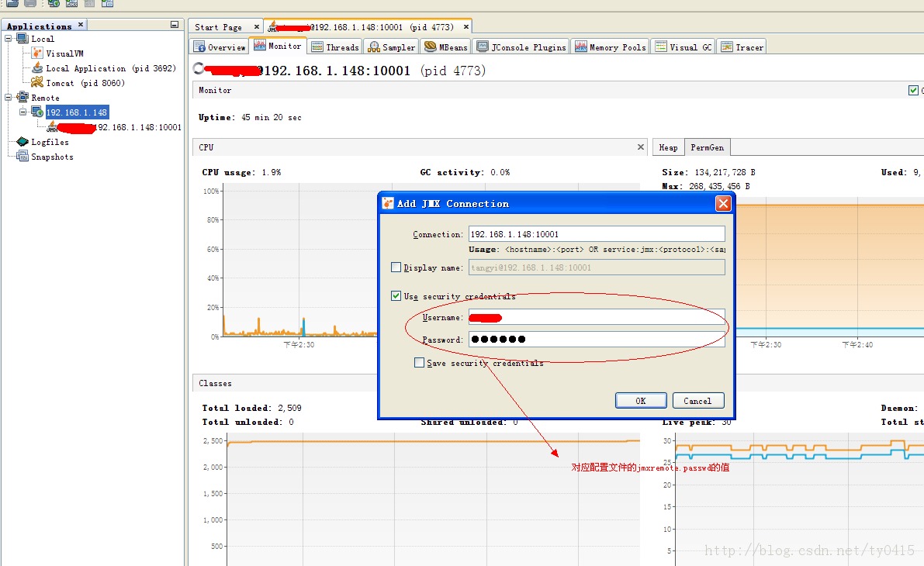The width and height of the screenshot is (924, 566).
Task: Switch to the Sampler tab
Action: point(392,47)
